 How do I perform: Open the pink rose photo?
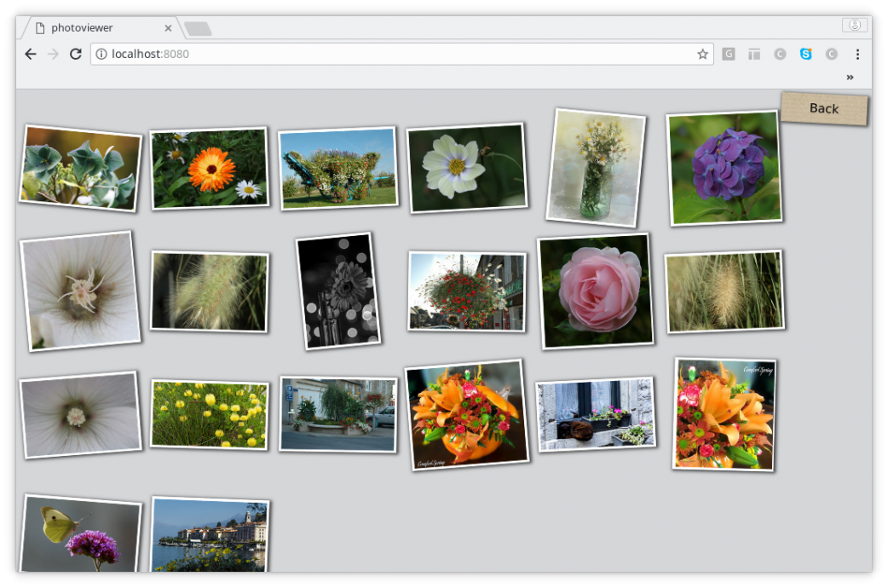point(595,291)
